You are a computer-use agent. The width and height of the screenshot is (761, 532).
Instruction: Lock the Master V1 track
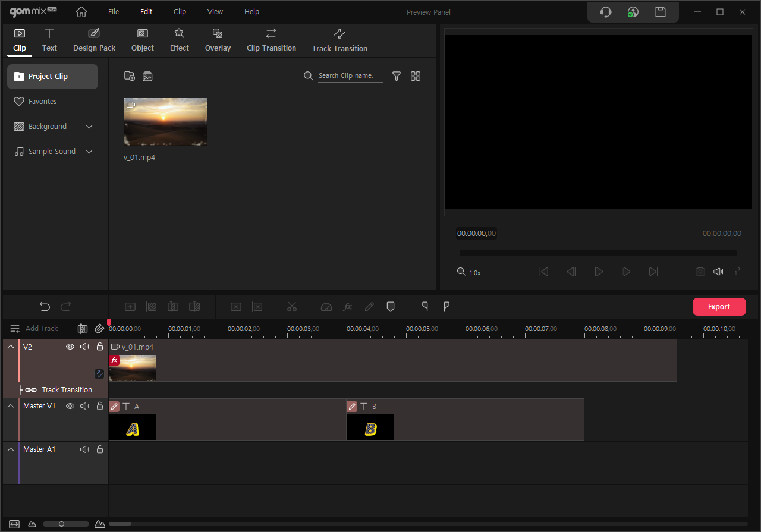click(x=100, y=406)
